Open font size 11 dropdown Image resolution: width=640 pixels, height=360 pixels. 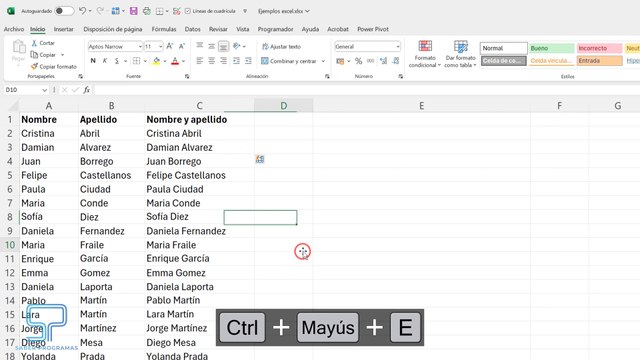coord(160,47)
